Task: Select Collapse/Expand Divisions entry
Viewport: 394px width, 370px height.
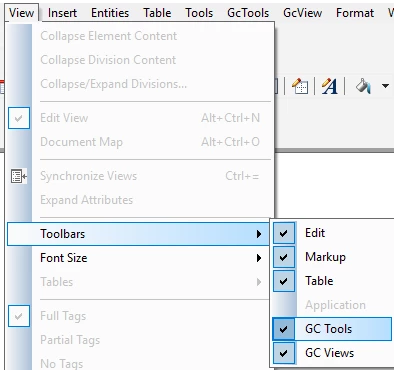Action: 138,84
